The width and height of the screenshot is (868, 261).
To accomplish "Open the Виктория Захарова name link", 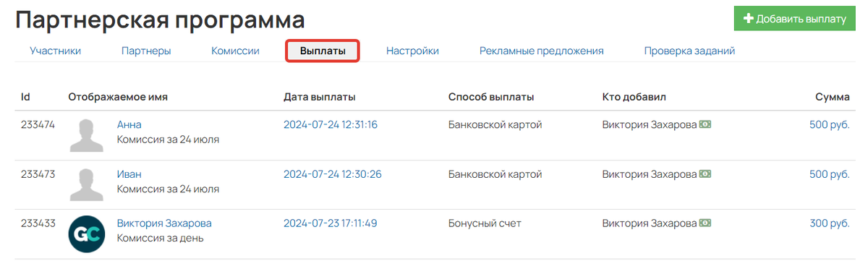I will pos(164,223).
